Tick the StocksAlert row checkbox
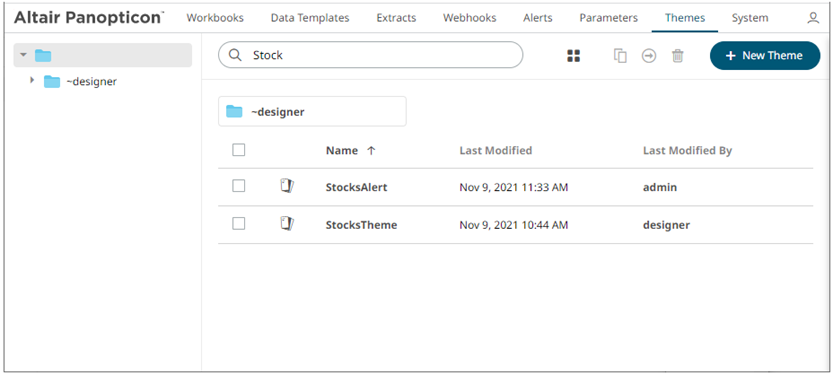Image resolution: width=833 pixels, height=375 pixels. pos(239,186)
